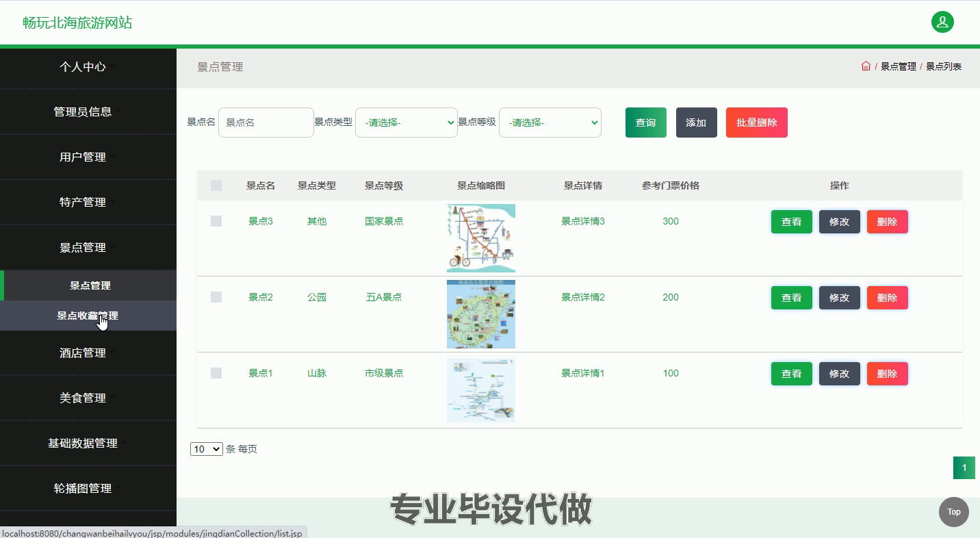Click the 山脉 type cell
The width and height of the screenshot is (980, 538).
pos(317,373)
